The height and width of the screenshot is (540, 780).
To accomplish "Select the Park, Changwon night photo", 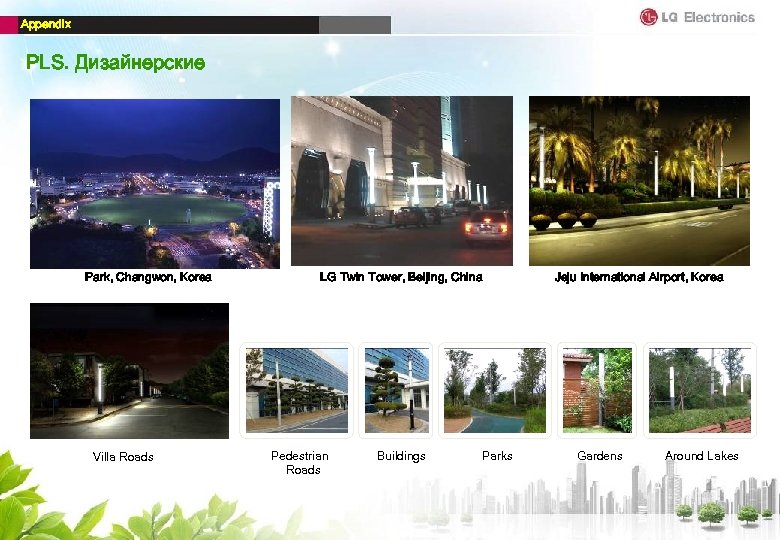I will [155, 183].
